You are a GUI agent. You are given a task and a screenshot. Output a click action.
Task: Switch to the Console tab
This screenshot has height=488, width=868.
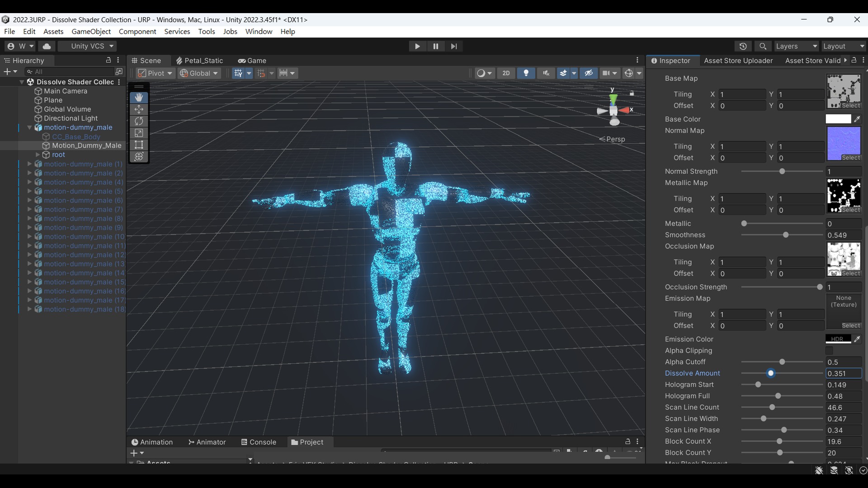pos(258,442)
